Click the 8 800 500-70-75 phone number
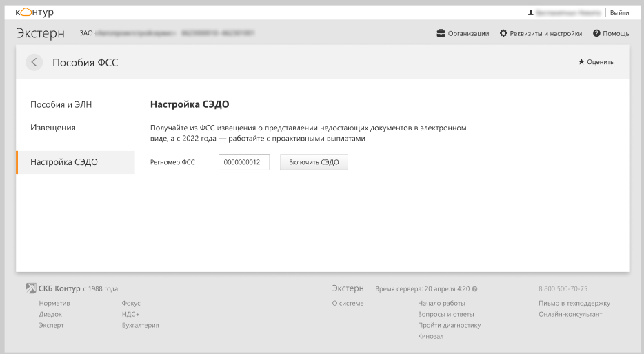Image resolution: width=644 pixels, height=354 pixels. [x=563, y=289]
